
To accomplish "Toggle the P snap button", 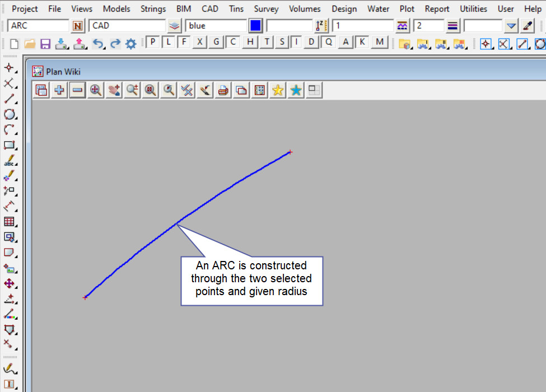I will 153,42.
